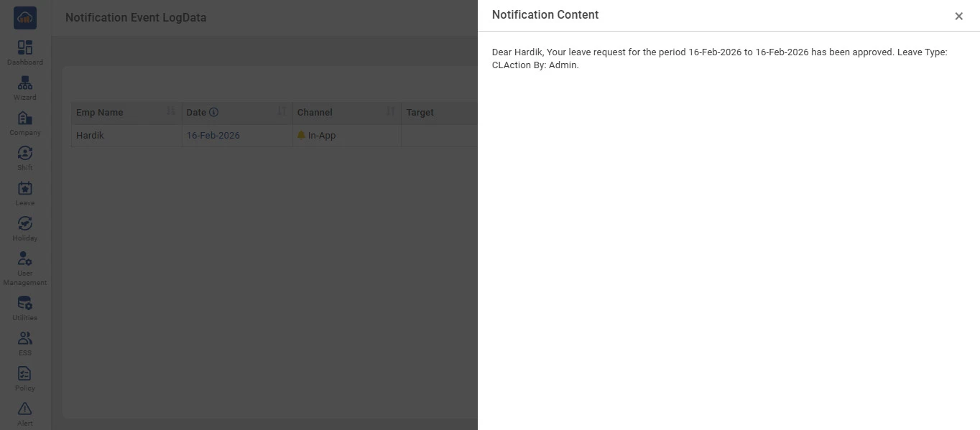Screen dimensions: 980x430
Task: Go to the Policy checklist icon
Action: click(x=25, y=374)
